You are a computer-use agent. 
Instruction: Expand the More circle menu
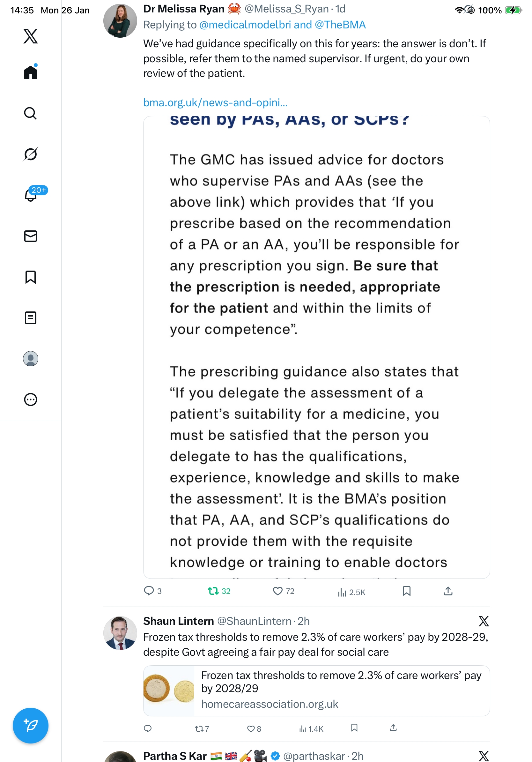pos(31,399)
